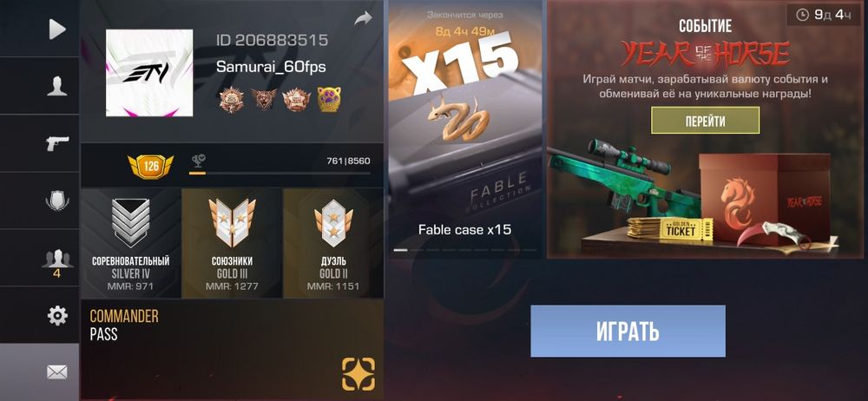Click the Samurai_60fps avatar image
Screen dimensions: 868x401
[x=149, y=73]
